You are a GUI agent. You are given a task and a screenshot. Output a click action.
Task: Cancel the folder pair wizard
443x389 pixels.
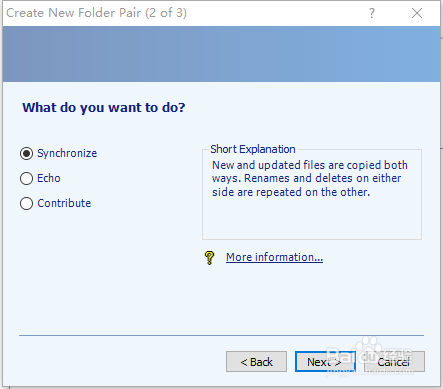click(394, 361)
